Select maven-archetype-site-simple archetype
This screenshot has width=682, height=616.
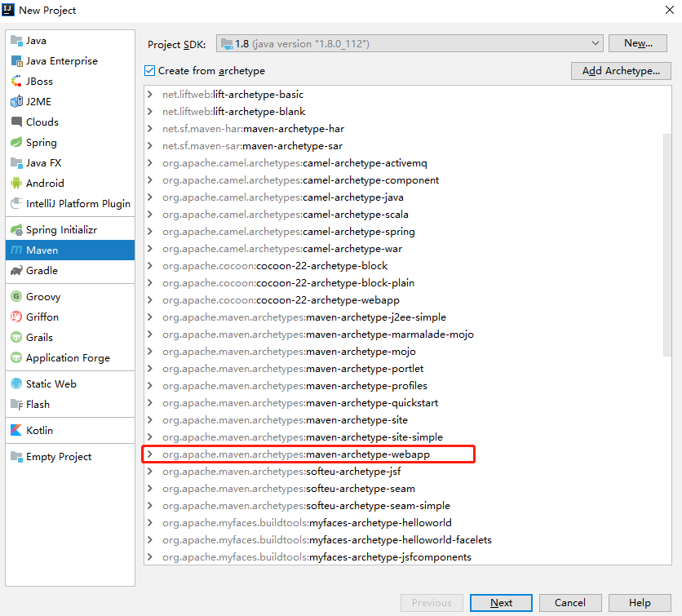(x=303, y=437)
